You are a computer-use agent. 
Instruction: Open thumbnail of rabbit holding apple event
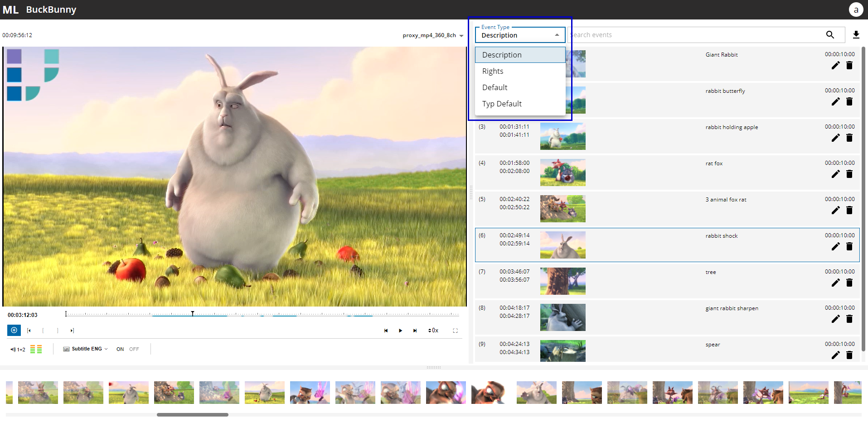(563, 136)
